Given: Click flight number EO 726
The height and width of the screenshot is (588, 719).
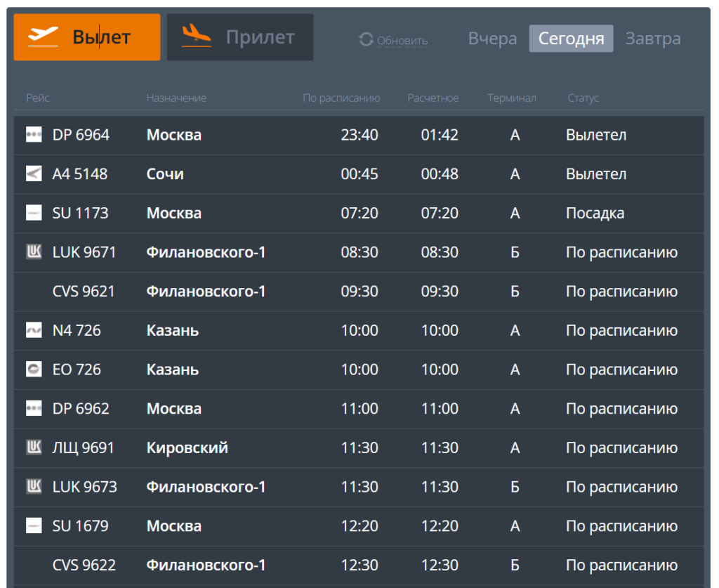Looking at the screenshot, I should coord(77,370).
